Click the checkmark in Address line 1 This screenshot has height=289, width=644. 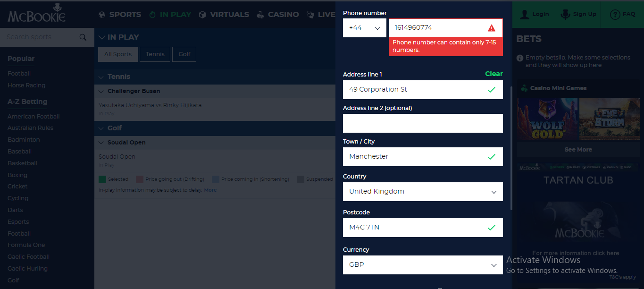point(492,90)
